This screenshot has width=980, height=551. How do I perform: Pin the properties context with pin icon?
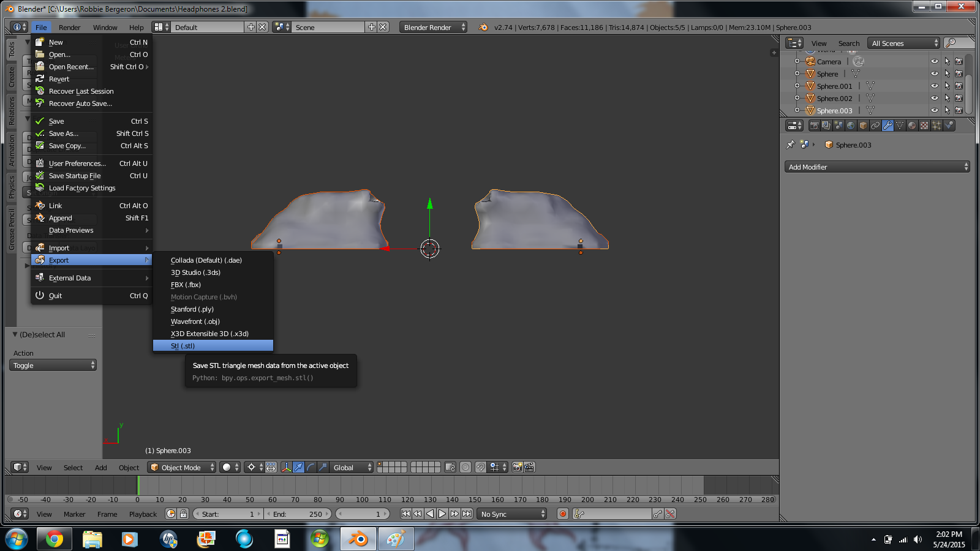click(x=790, y=145)
